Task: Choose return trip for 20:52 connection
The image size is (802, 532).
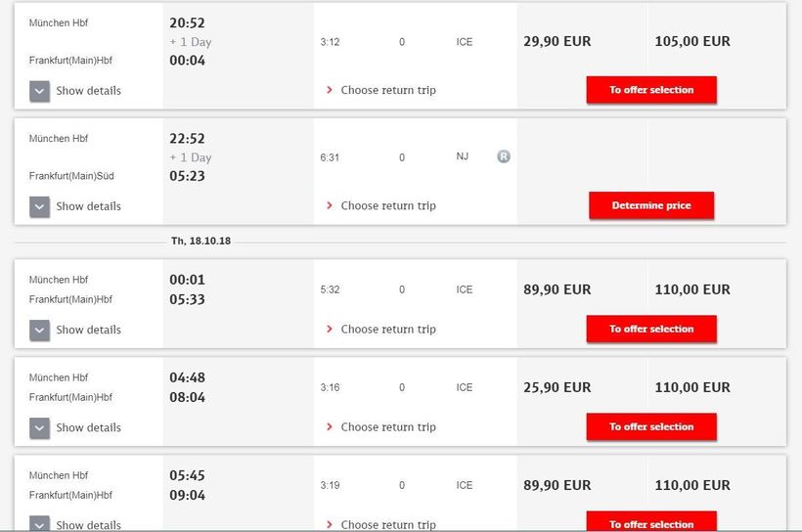Action: pyautogui.click(x=381, y=90)
